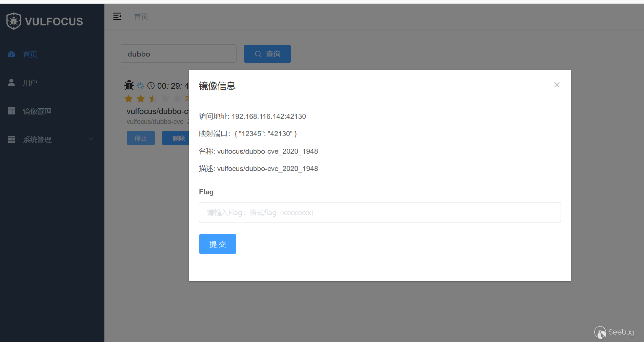Click the dashboard icon beside 首页
Image resolution: width=644 pixels, height=342 pixels.
click(x=12, y=54)
